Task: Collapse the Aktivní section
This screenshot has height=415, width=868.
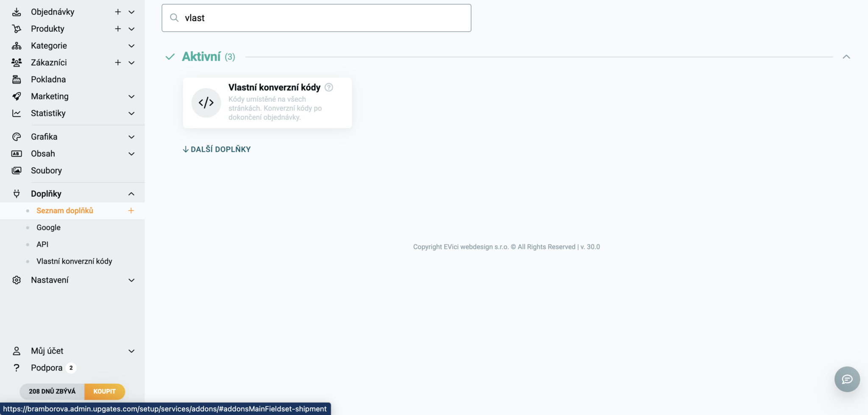Action: pyautogui.click(x=846, y=57)
